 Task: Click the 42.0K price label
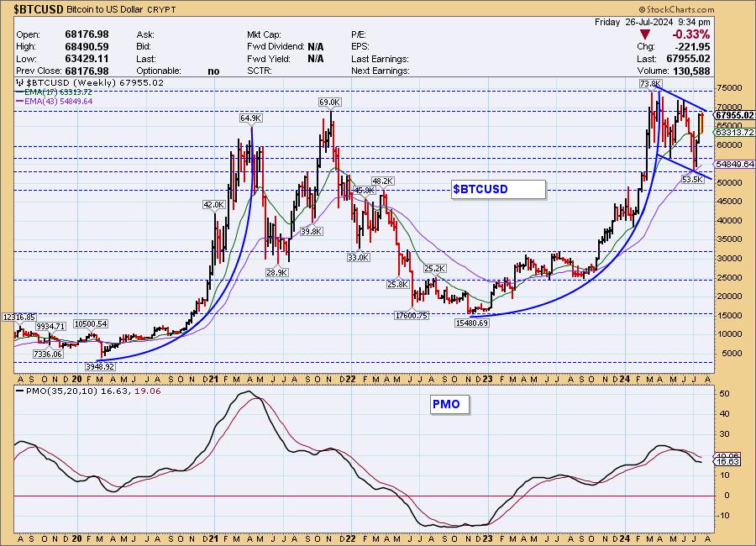click(213, 204)
